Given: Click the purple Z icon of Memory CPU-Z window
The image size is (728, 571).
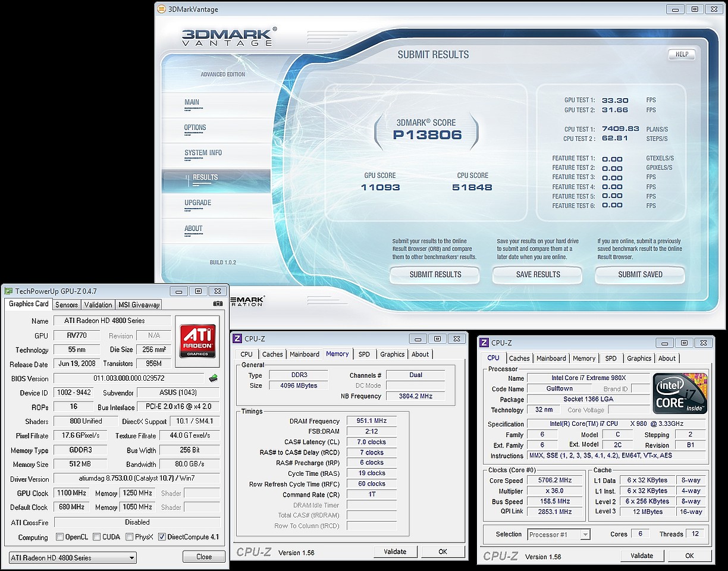Looking at the screenshot, I should (x=237, y=338).
